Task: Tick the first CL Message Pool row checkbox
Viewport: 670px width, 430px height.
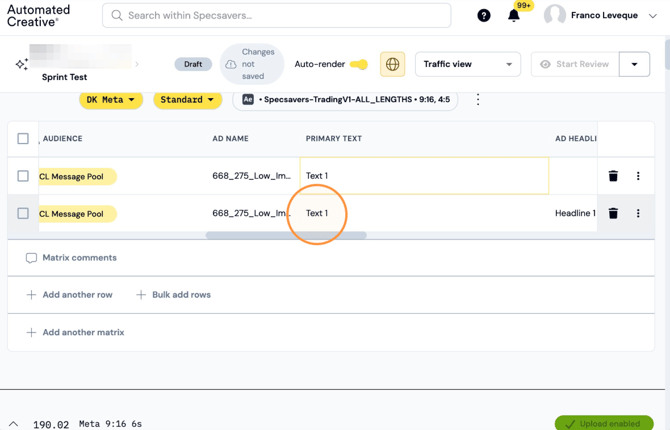Action: point(23,176)
